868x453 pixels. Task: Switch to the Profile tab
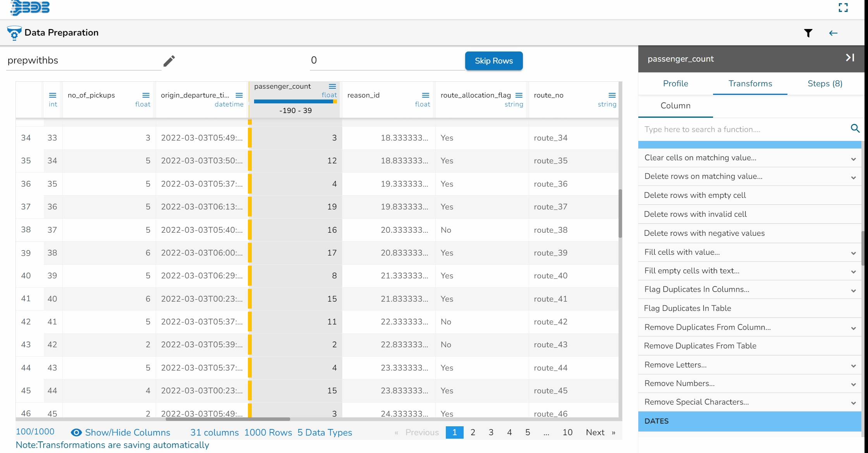675,84
